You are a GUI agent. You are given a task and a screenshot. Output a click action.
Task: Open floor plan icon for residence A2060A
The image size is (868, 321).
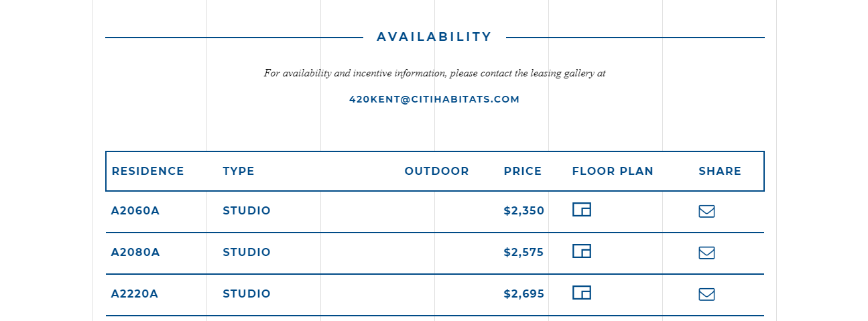(x=581, y=210)
